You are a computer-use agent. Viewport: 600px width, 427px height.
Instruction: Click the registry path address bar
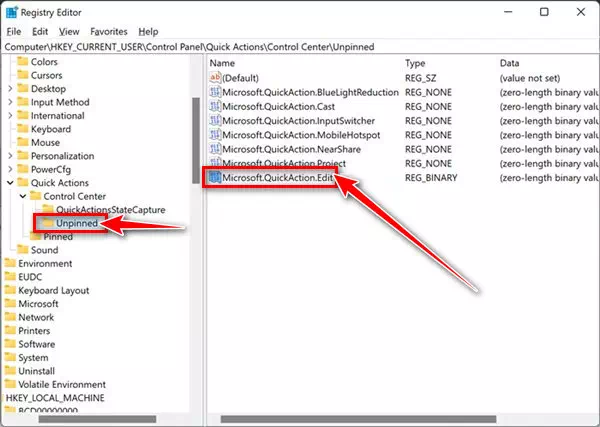300,47
